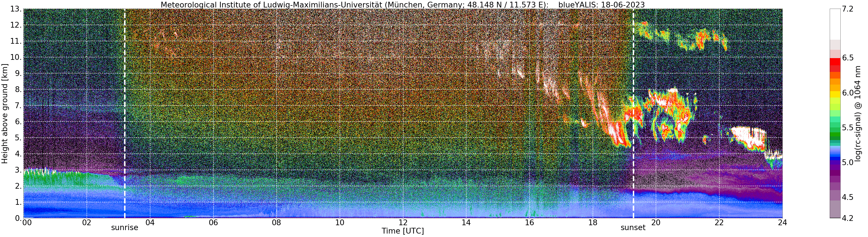Click the '10' time tick label
868x237 pixels.
point(340,223)
